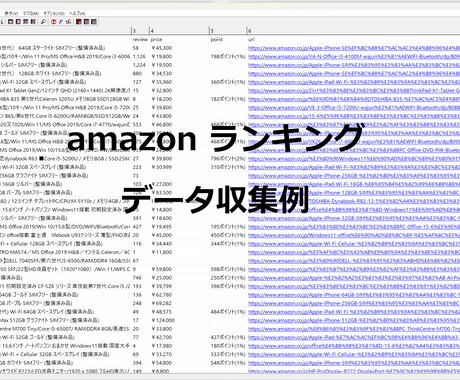Open the VE-3-Office-i5-7200U amazon URL
The width and height of the screenshot is (460, 380).
[x=354, y=108]
